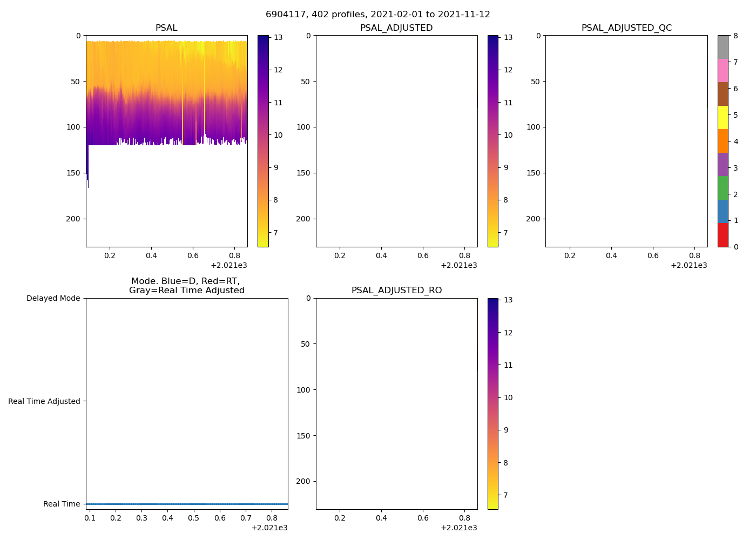Click the figure title with float ID 6904117
756x540 pixels.
coord(378,15)
